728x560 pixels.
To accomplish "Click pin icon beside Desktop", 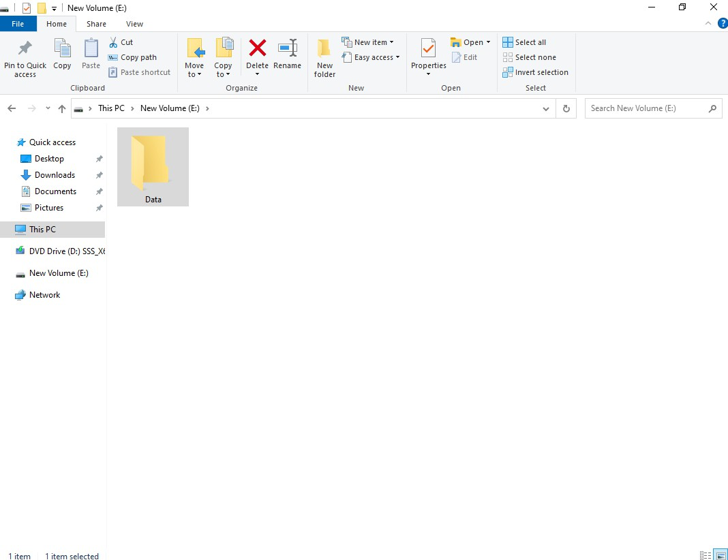I will point(99,159).
